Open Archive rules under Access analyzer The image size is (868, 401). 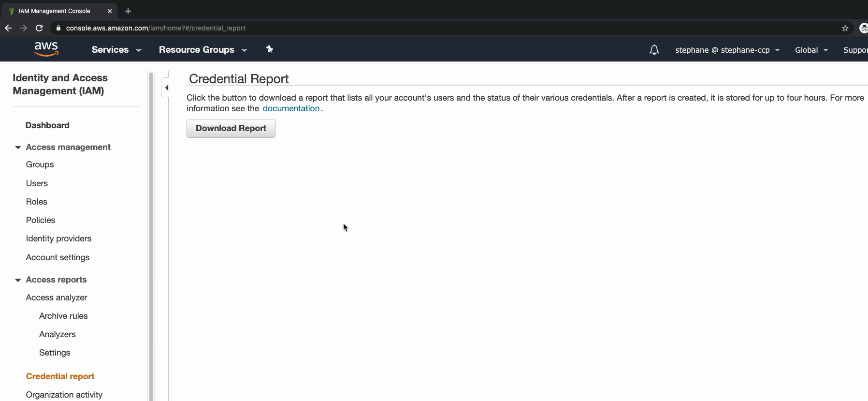point(63,316)
